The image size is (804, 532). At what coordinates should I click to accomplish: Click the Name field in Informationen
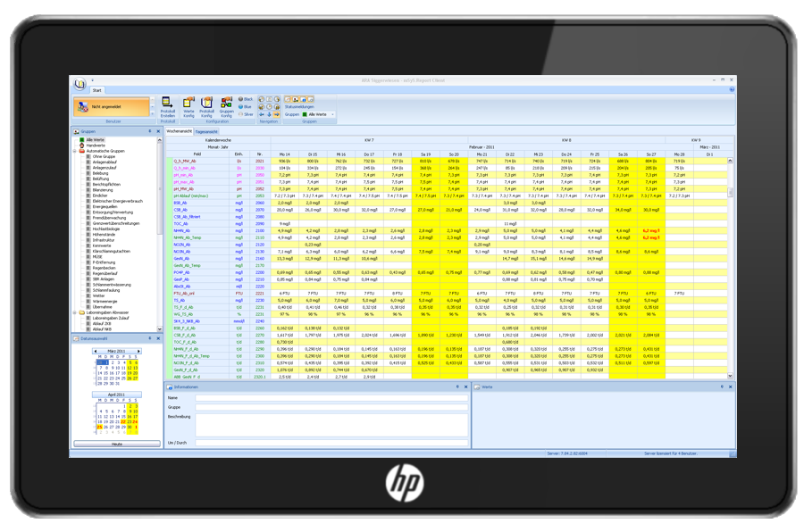click(x=331, y=398)
